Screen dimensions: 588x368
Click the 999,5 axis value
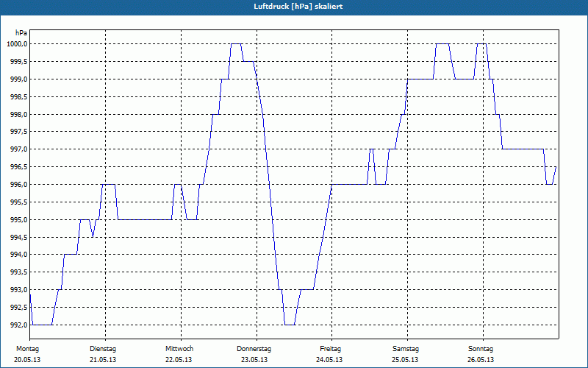click(18, 62)
